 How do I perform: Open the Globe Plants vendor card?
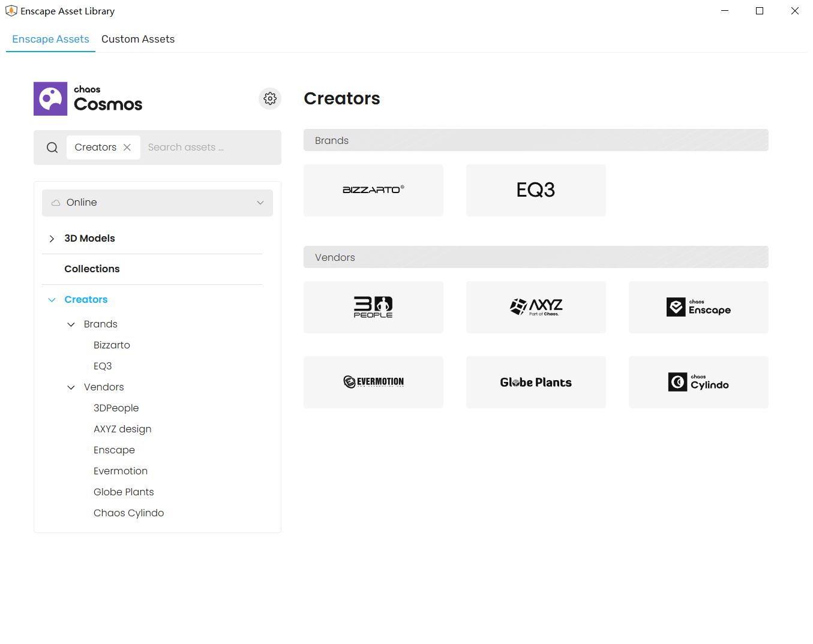[x=536, y=382]
